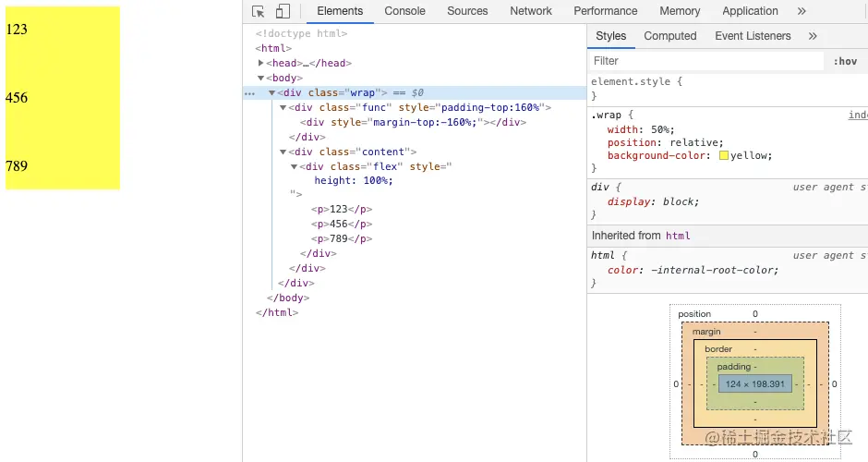
Task: Click the height: 100% style attribute text
Action: click(x=353, y=180)
